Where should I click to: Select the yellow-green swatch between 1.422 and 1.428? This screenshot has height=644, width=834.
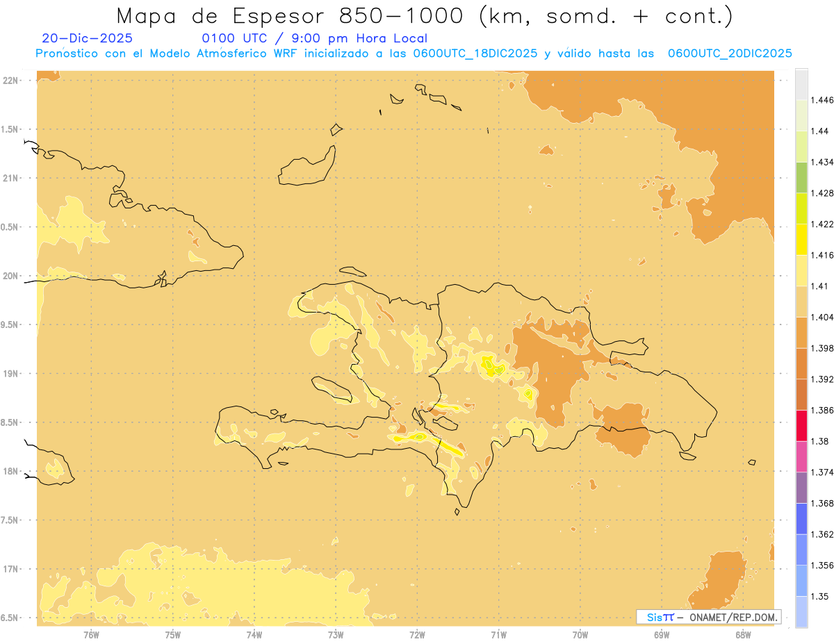pos(801,208)
